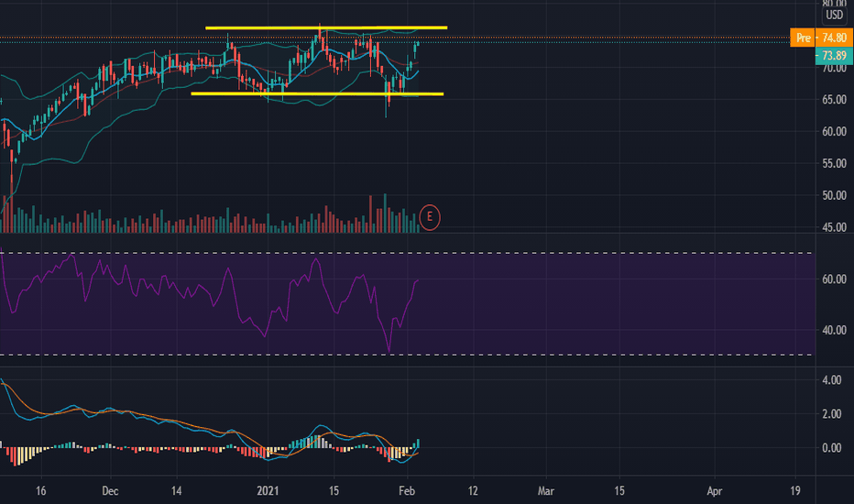Click the purple RSI line at its latest point
This screenshot has width=854, height=504.
[418, 280]
